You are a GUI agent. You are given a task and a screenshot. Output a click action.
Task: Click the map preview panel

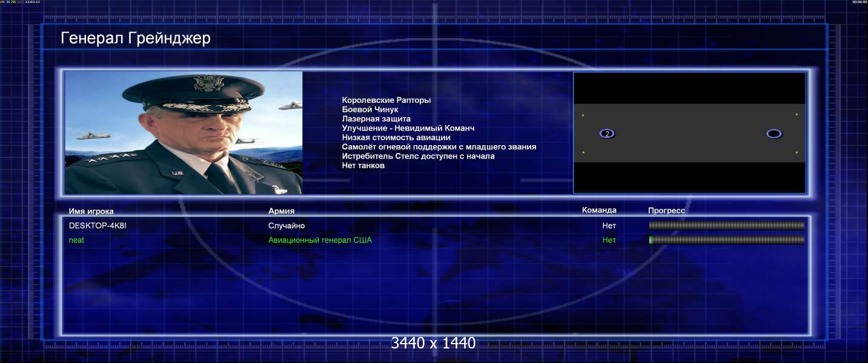pyautogui.click(x=689, y=132)
